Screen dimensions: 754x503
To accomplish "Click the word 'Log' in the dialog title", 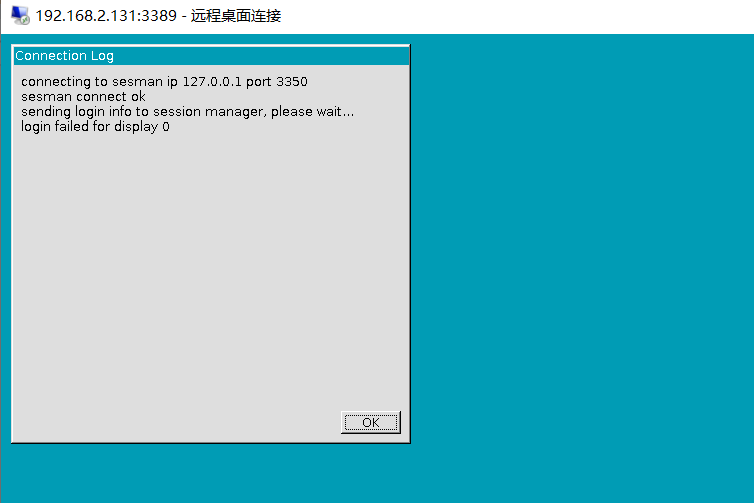I will [102, 56].
